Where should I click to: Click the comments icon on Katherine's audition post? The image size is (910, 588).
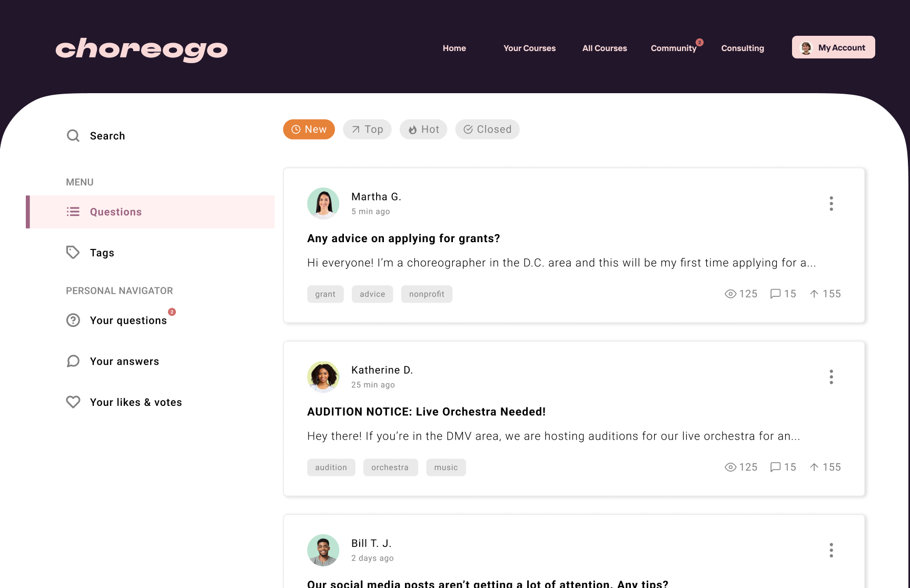[775, 467]
